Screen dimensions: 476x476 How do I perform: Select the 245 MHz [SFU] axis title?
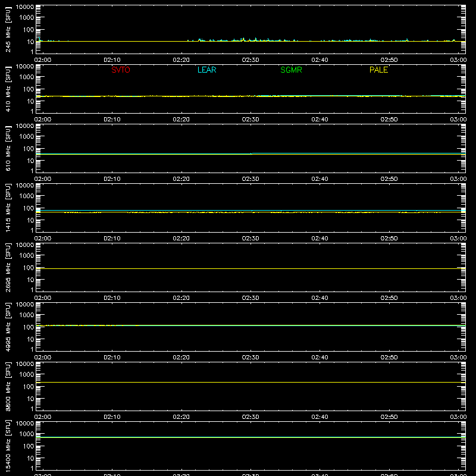tap(8, 29)
